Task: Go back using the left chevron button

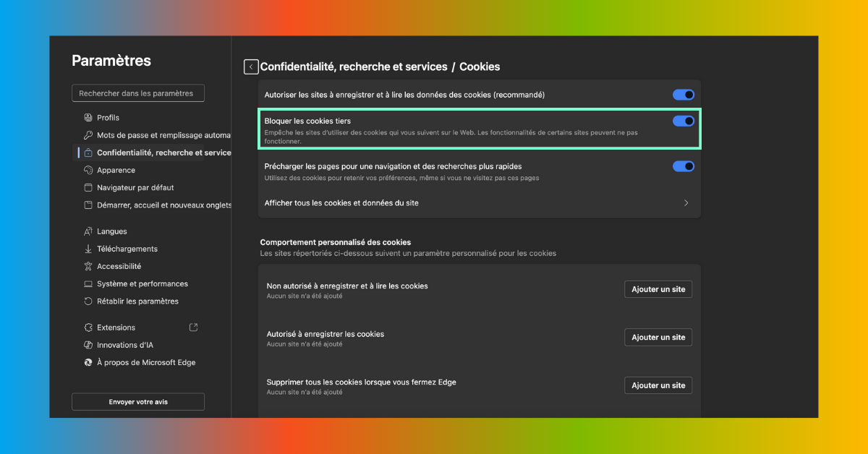Action: (251, 67)
